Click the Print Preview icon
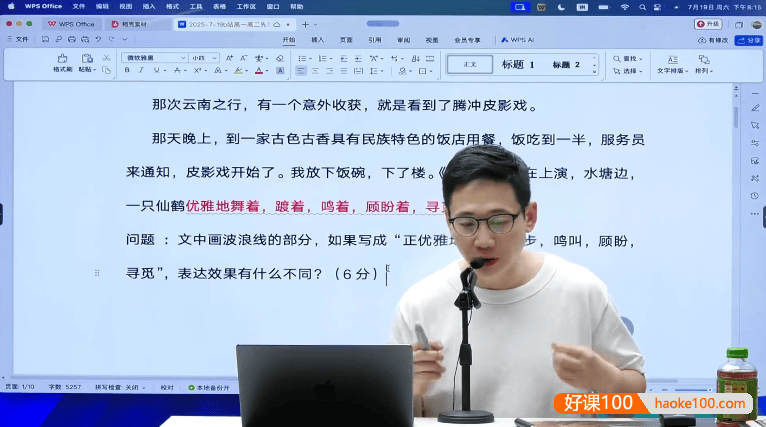The image size is (766, 427). (85, 39)
